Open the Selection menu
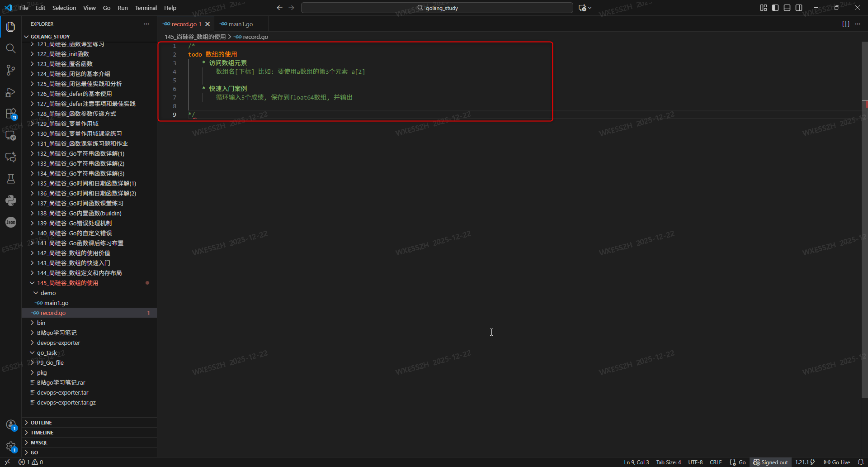 64,8
